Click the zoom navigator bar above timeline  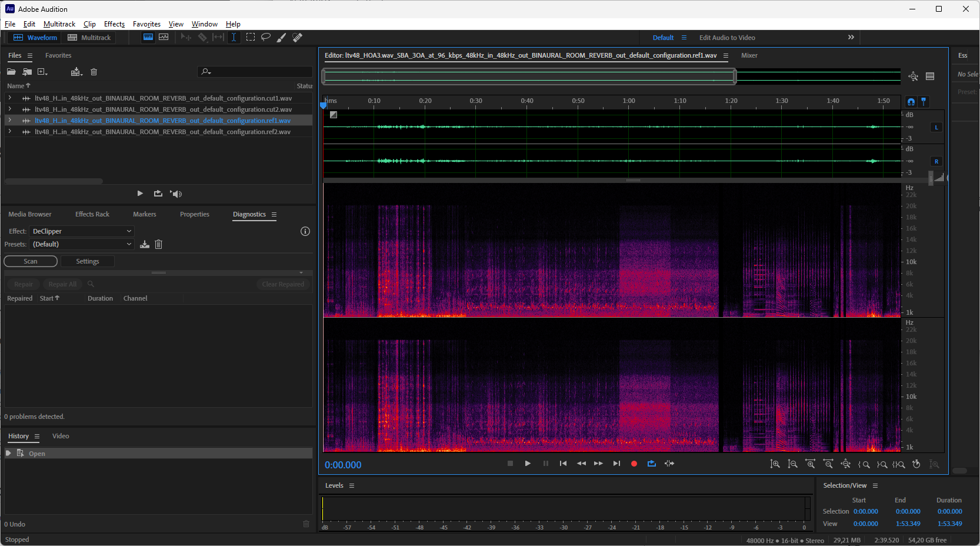pyautogui.click(x=529, y=76)
